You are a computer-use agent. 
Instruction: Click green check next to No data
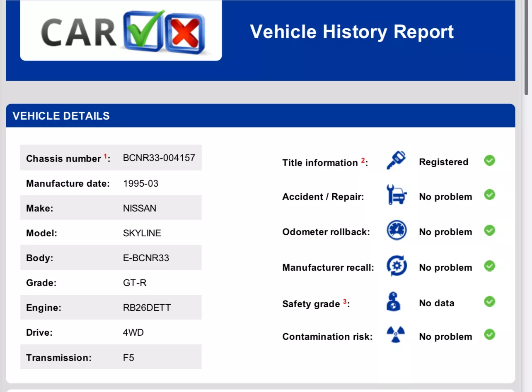pos(489,302)
